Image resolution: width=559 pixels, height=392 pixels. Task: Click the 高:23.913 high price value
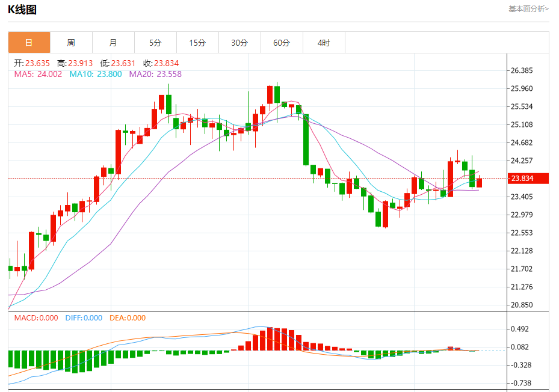pyautogui.click(x=75, y=64)
